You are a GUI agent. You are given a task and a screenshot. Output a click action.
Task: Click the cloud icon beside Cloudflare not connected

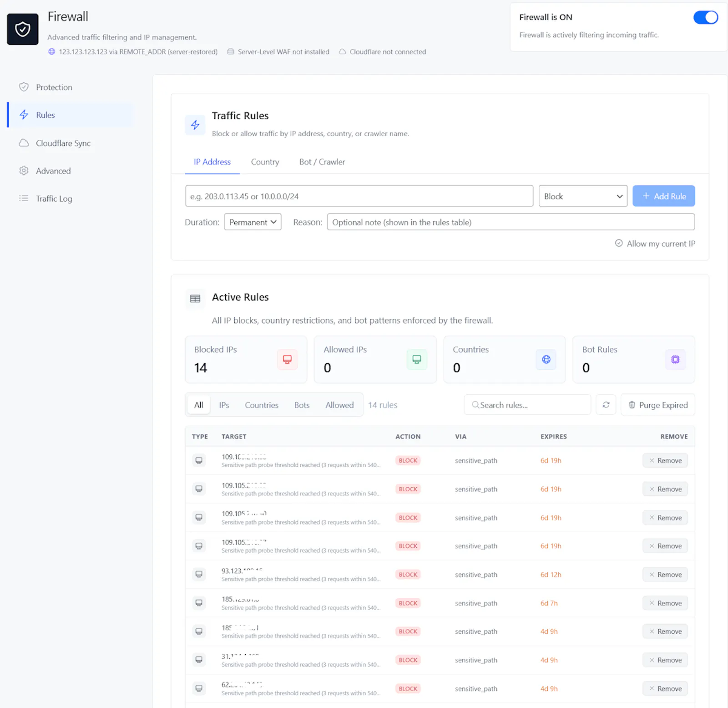[x=342, y=52]
